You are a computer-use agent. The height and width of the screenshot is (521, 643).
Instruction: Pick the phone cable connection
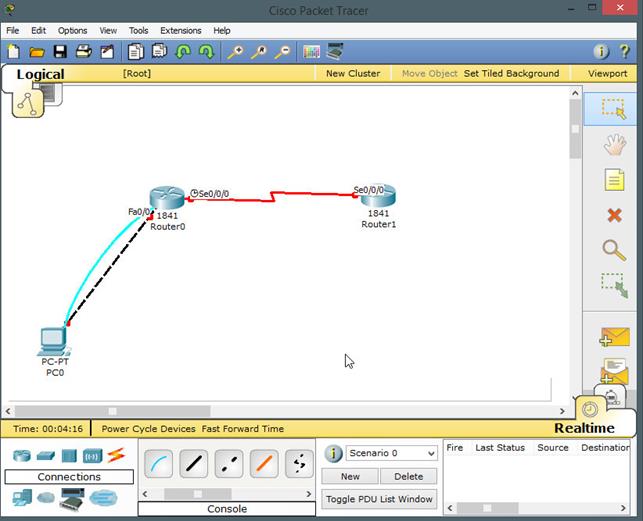pyautogui.click(x=299, y=464)
